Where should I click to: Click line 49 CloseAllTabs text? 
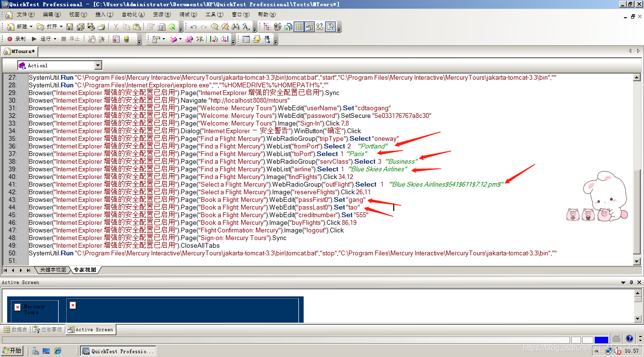coord(124,245)
